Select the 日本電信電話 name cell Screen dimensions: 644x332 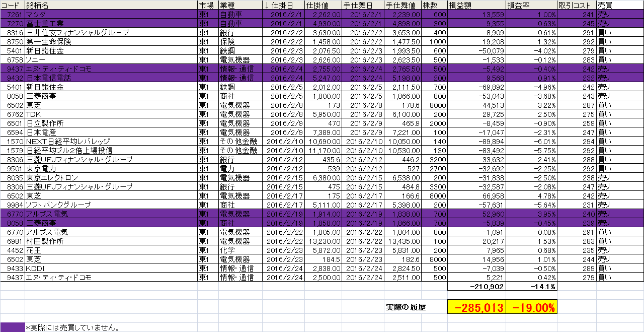pyautogui.click(x=111, y=78)
